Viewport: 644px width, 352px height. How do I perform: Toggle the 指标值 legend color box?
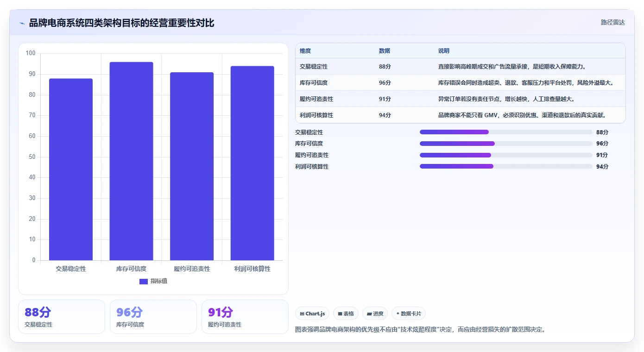(x=144, y=282)
